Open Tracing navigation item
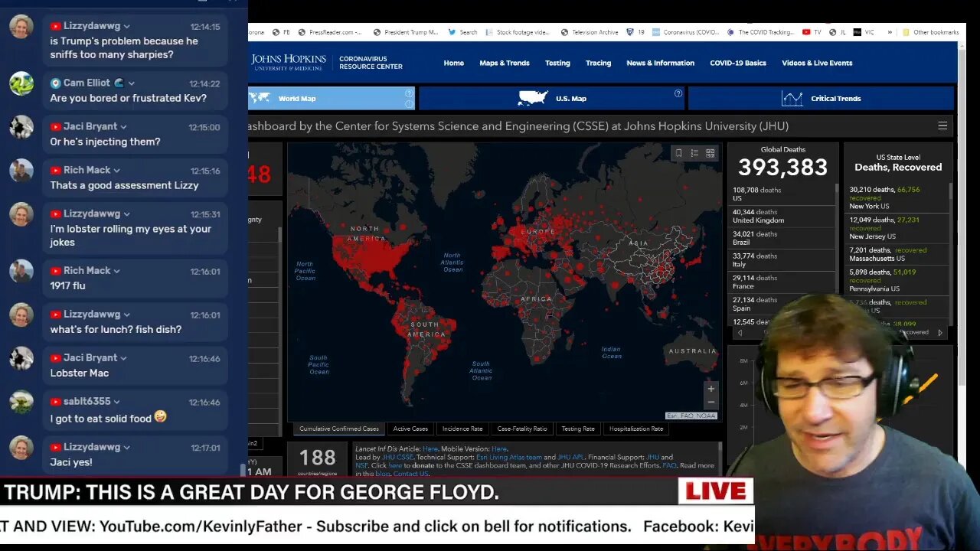 pos(598,63)
